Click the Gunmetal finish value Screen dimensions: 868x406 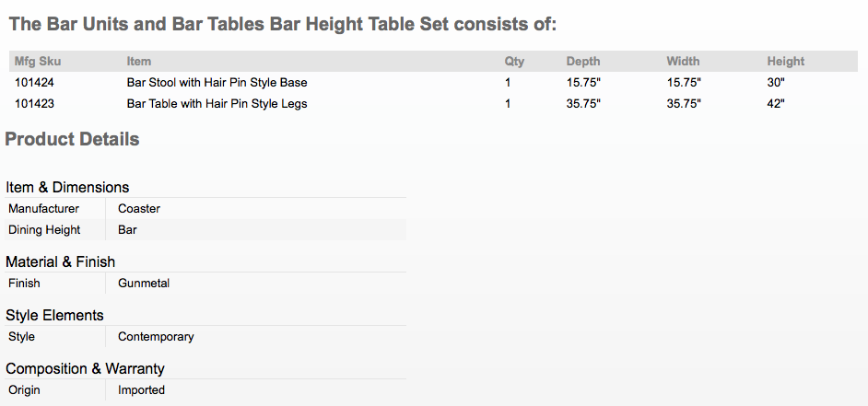tap(144, 284)
